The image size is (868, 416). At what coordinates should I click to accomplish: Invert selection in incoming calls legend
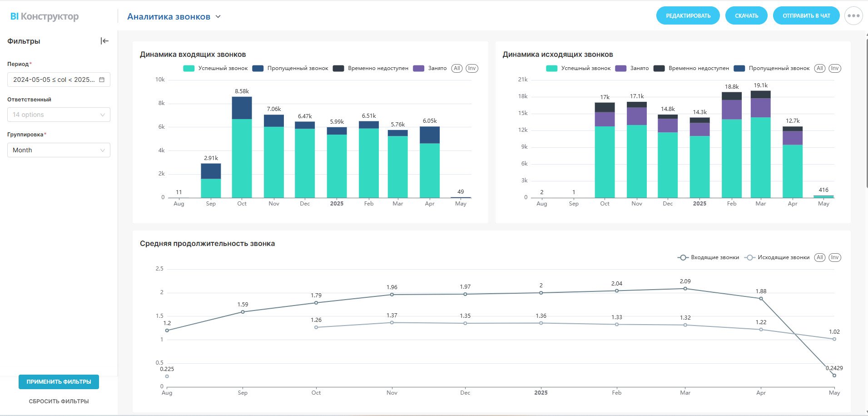click(x=472, y=68)
